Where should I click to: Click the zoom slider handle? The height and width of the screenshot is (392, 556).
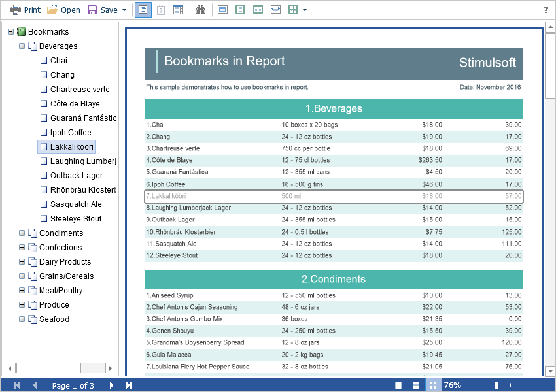[496, 385]
